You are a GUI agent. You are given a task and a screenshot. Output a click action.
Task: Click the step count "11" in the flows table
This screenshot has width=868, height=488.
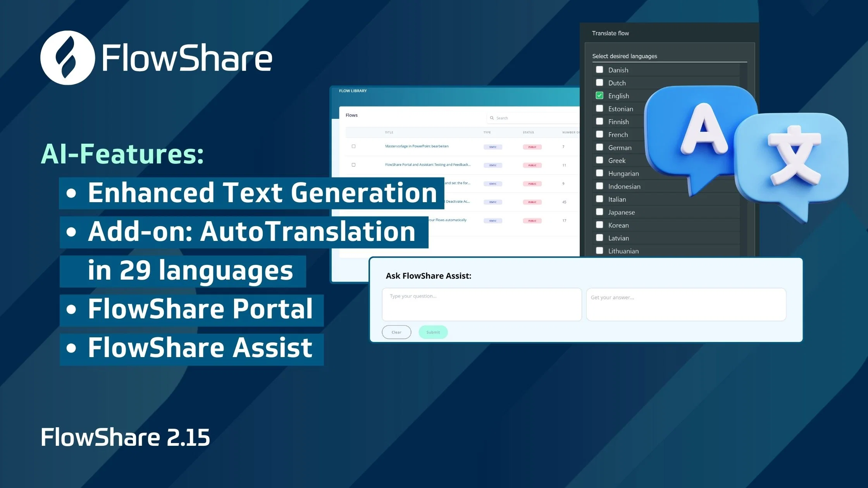(x=564, y=165)
